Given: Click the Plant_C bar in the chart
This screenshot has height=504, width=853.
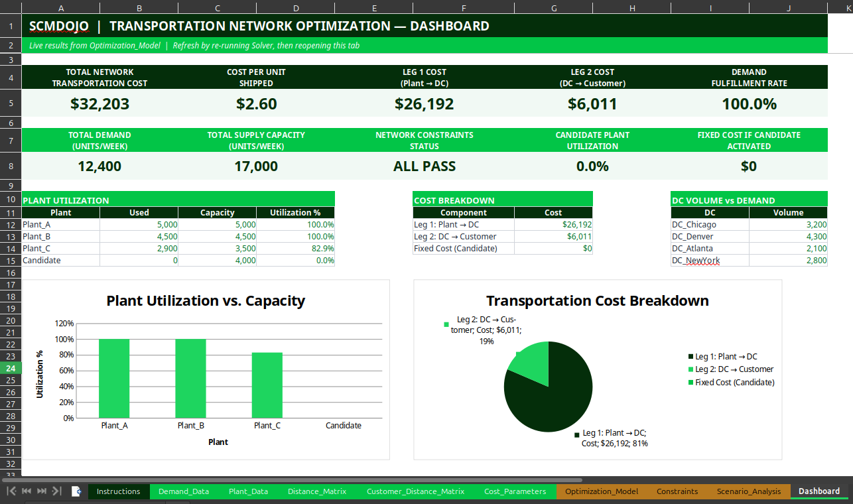Looking at the screenshot, I should click(267, 385).
